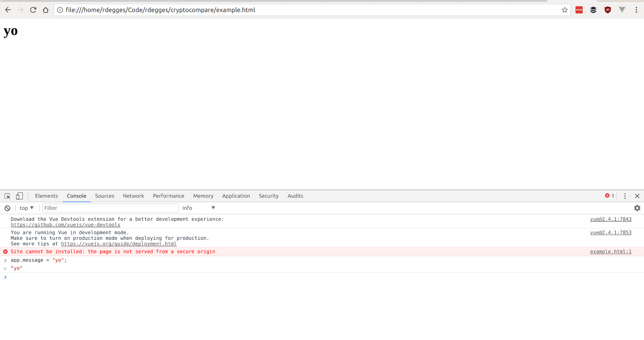Open the example.html:1 source link

(611, 252)
